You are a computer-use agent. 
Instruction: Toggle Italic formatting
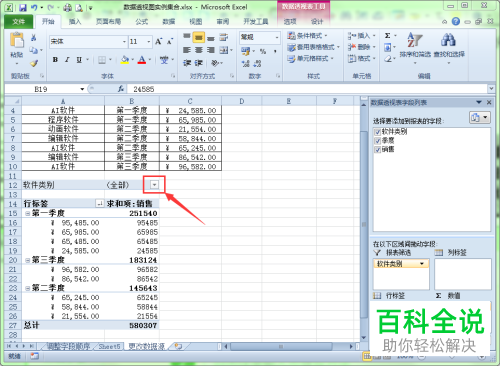click(67, 60)
